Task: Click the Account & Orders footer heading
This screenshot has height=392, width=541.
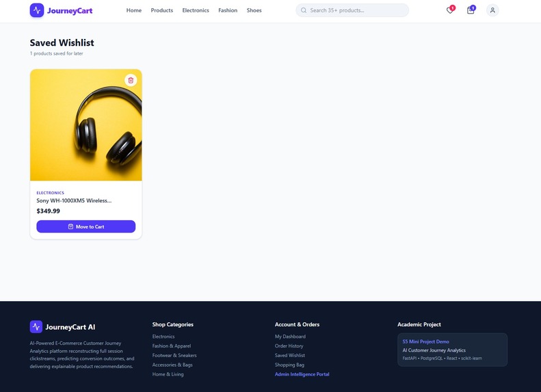Action: pyautogui.click(x=297, y=324)
